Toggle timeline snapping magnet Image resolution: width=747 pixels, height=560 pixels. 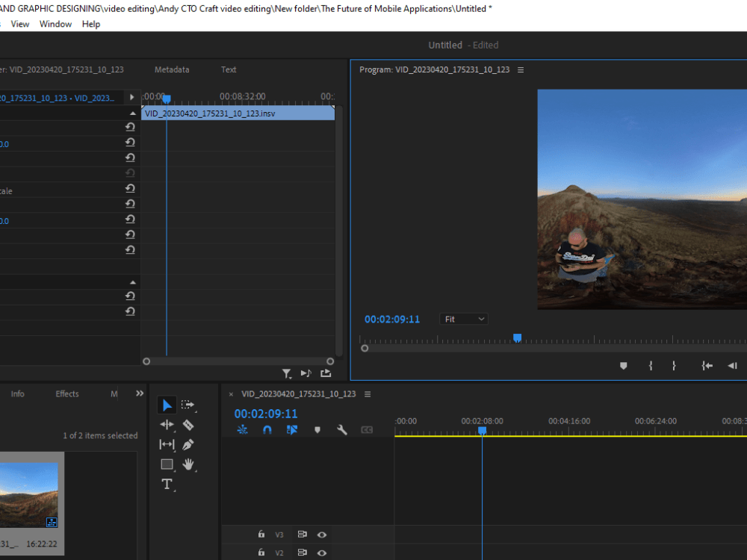click(267, 430)
